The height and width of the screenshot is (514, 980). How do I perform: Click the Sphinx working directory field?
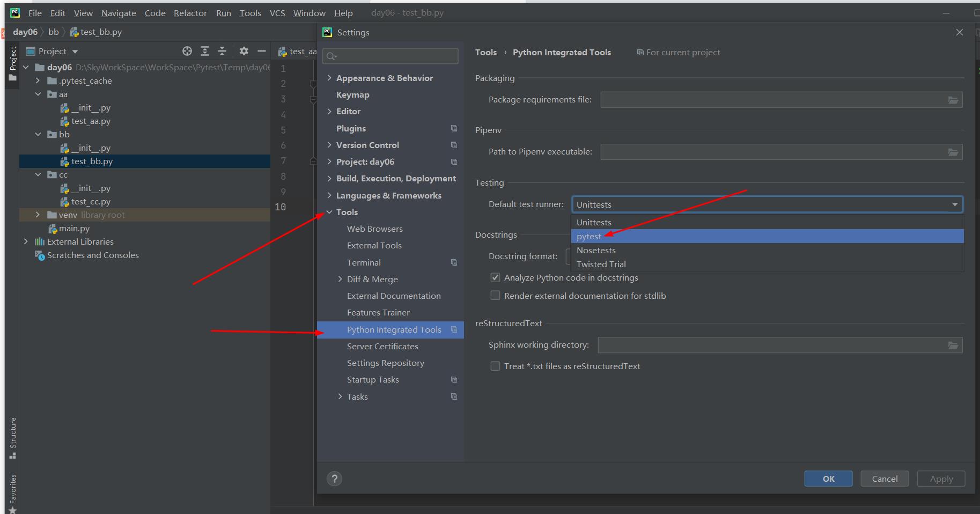[x=780, y=345]
